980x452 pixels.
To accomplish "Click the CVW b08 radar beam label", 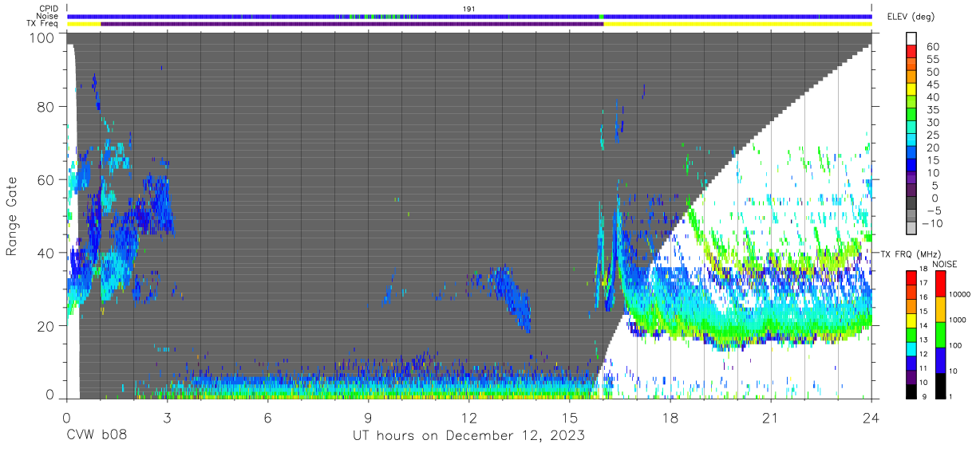I will tap(96, 435).
